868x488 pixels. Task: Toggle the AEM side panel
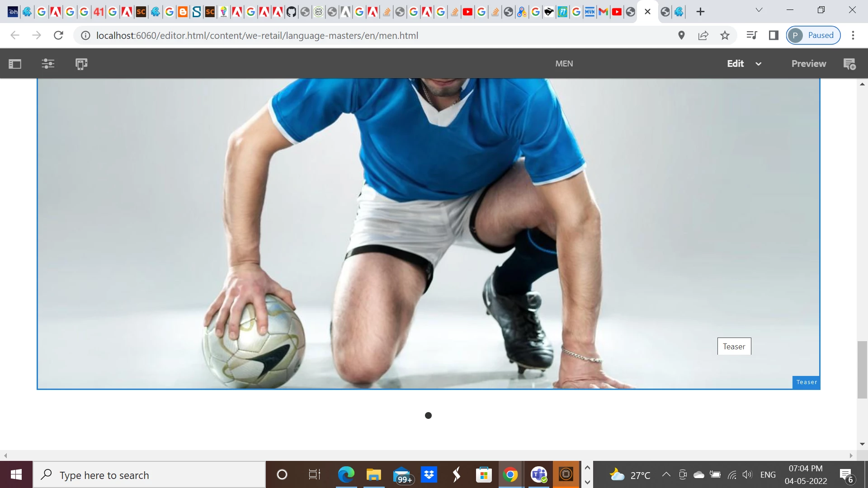[15, 64]
